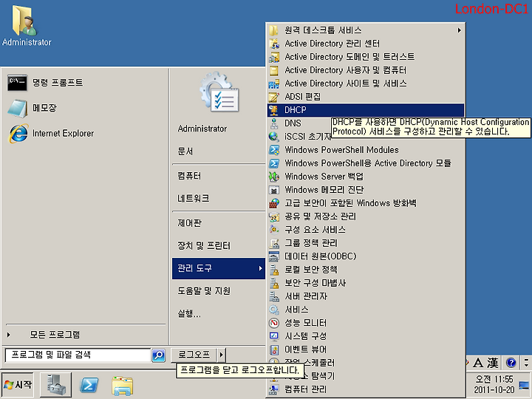Launch DHCP console icon
Image resolution: width=532 pixels, height=399 pixels.
[274, 110]
